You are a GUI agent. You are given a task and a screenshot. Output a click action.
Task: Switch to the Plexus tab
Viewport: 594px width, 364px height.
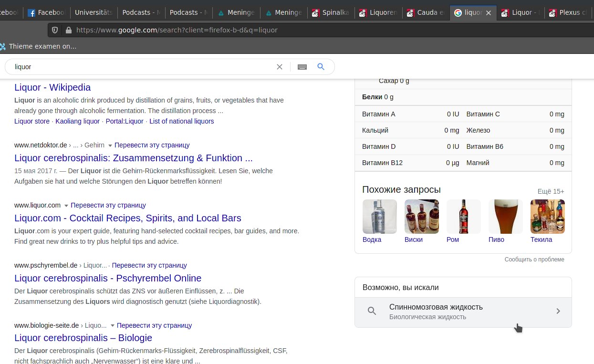point(569,13)
